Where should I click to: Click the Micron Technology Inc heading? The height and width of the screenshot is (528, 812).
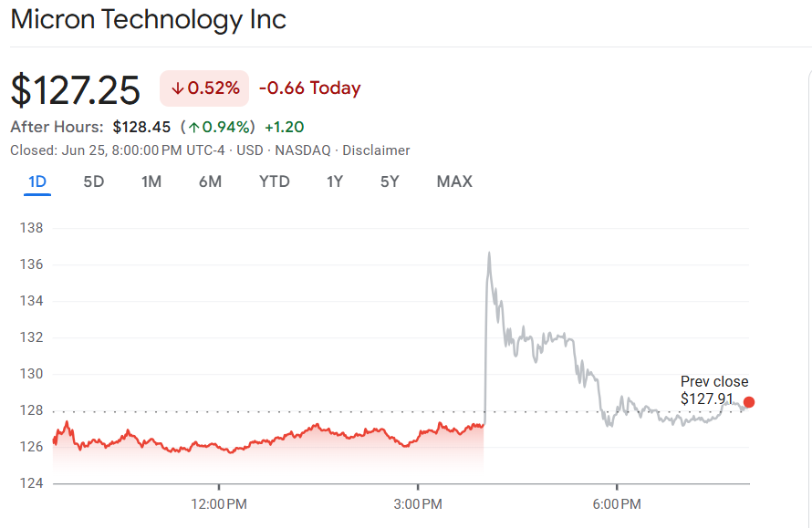coord(149,19)
